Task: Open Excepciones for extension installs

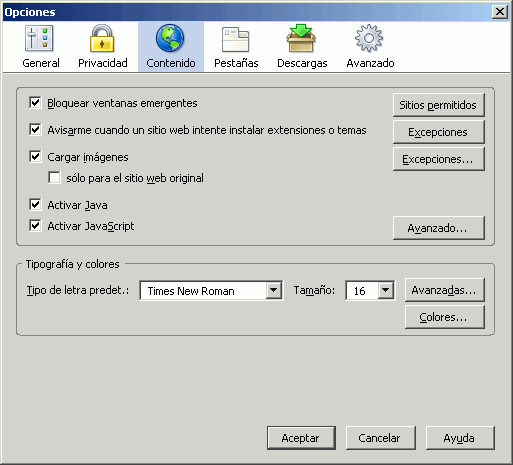Action: click(438, 132)
